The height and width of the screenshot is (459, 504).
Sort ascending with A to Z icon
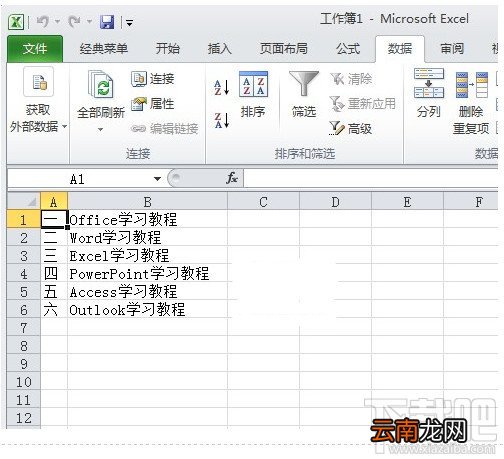[x=222, y=88]
